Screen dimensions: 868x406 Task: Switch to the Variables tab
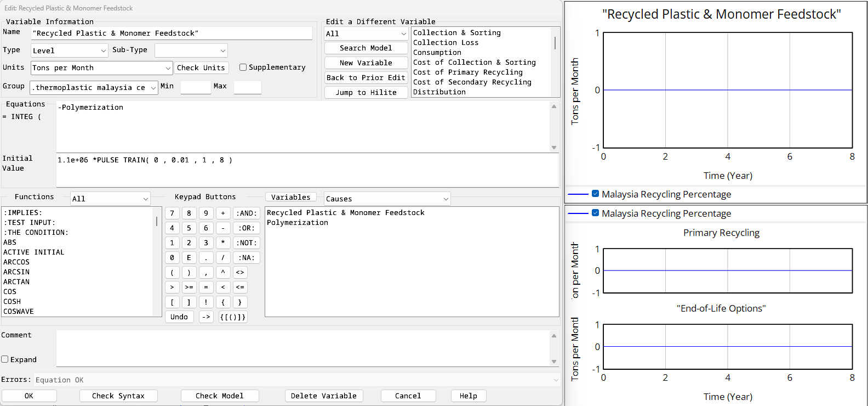click(291, 197)
